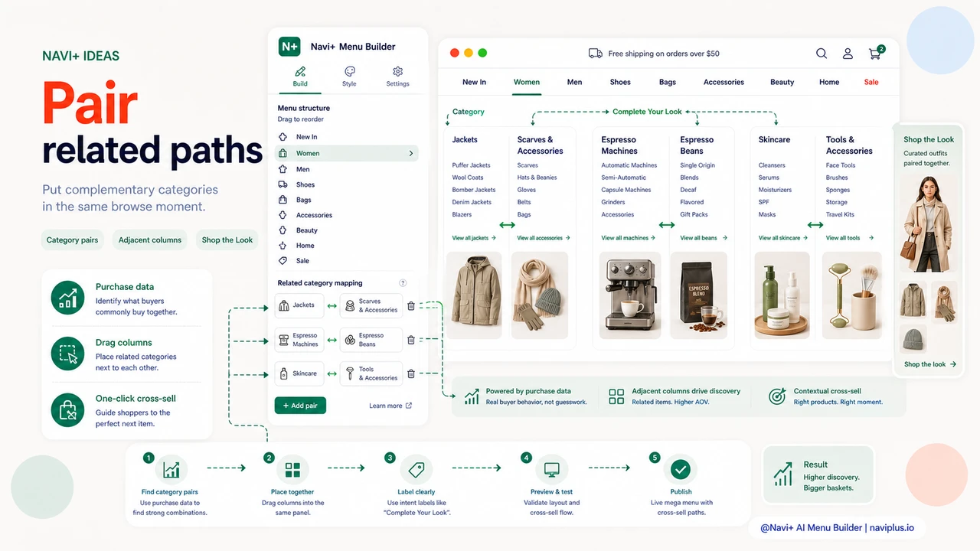Open the Shop the look arrow link

(929, 364)
